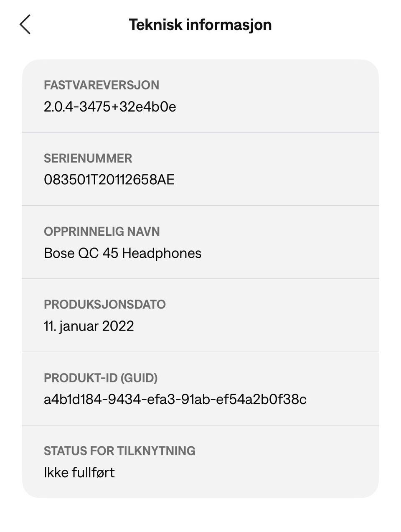
Task: Click the Teknisk informasjon page title
Action: pyautogui.click(x=200, y=25)
